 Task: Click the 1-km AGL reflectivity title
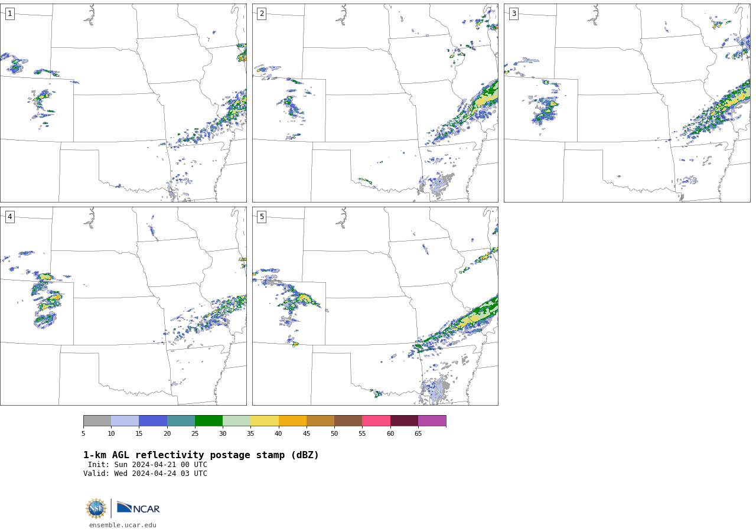201,455
